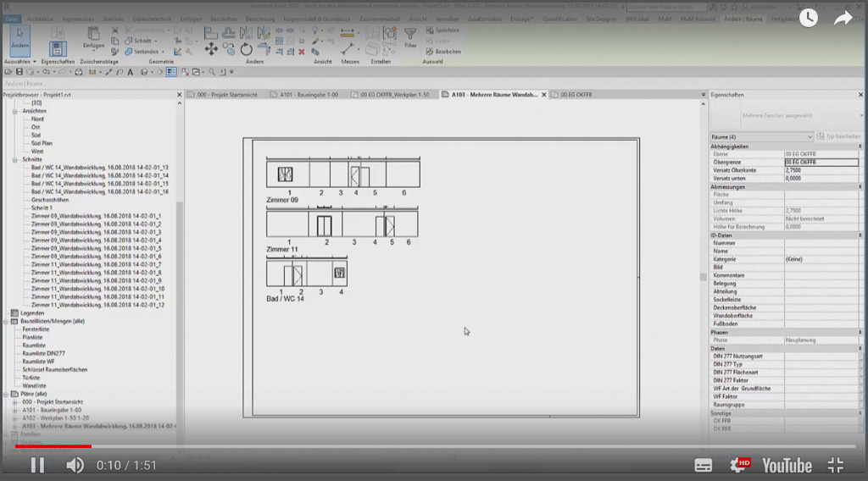Select the Filter funnel icon
This screenshot has height=481, width=868.
click(x=410, y=36)
